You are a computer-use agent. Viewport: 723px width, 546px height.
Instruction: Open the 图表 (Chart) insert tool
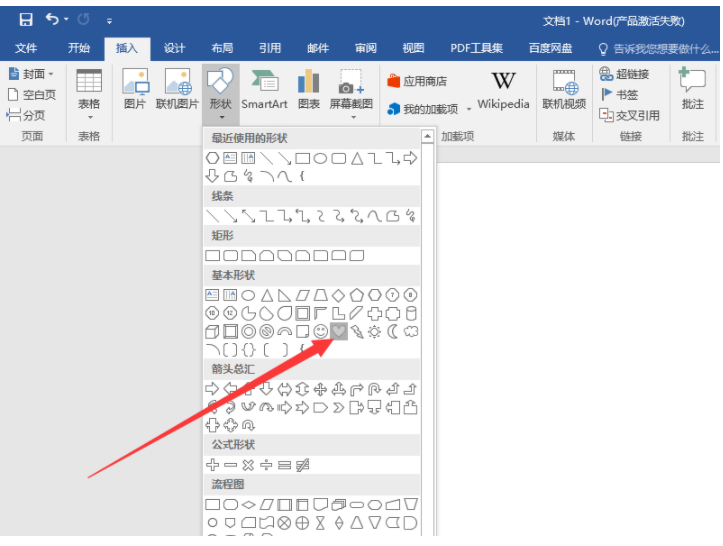[309, 89]
